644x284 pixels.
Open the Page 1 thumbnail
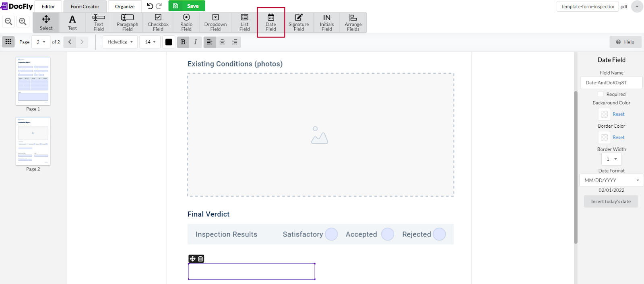point(33,81)
